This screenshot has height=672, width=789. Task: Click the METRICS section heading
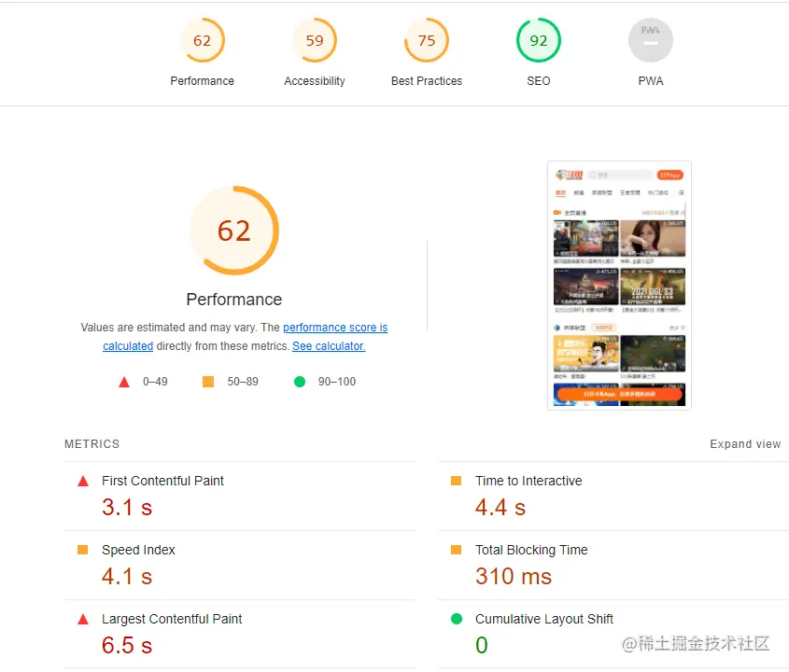(92, 444)
